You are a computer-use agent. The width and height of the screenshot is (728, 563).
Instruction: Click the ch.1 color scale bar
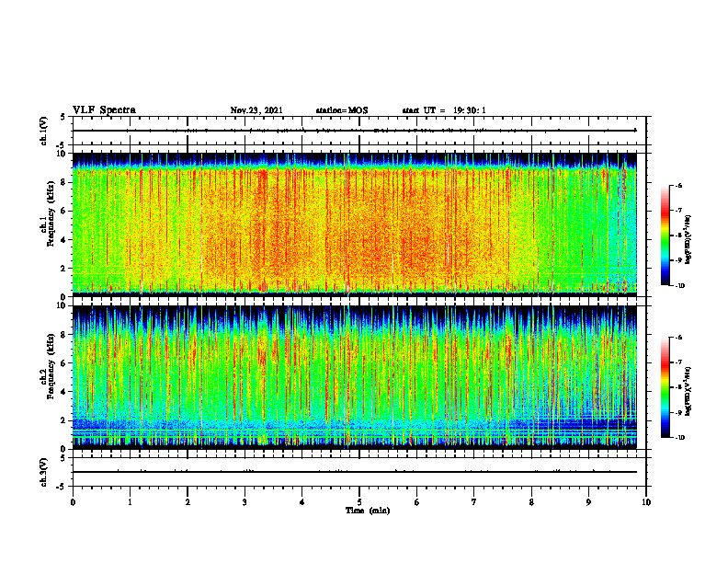pyautogui.click(x=665, y=236)
